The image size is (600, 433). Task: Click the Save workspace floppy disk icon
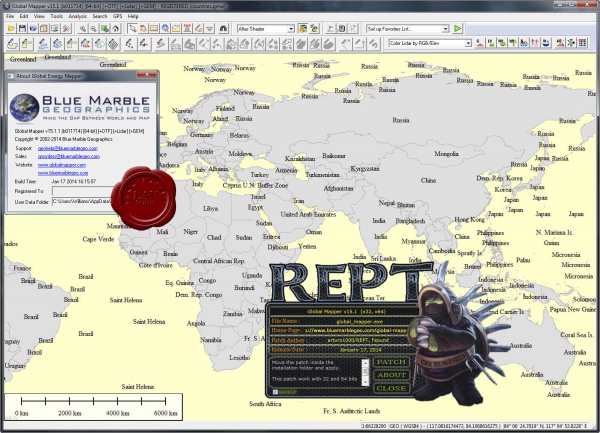click(22, 29)
